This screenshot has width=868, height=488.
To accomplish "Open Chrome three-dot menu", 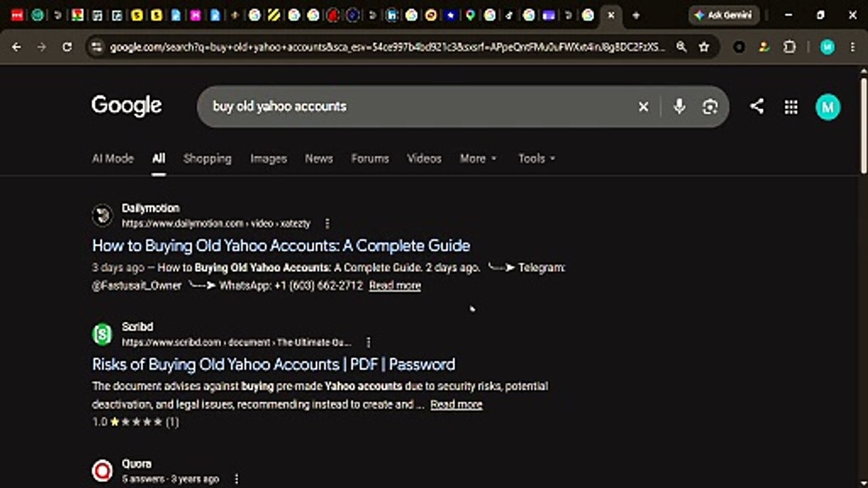I will (x=852, y=47).
